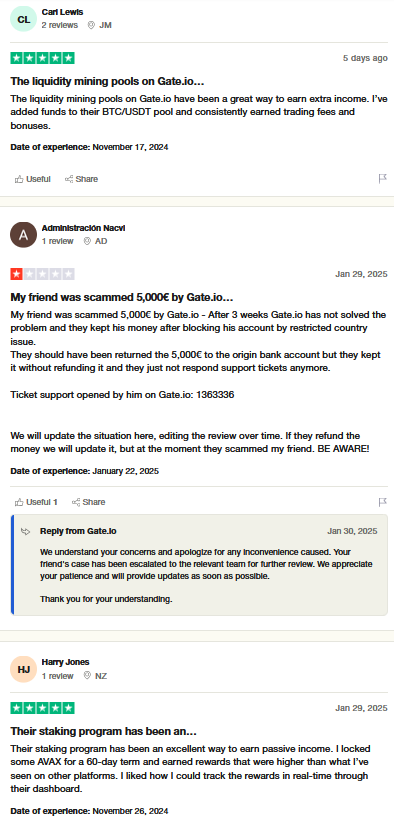Open Harry Jones's profile link
Image resolution: width=394 pixels, height=822 pixels.
(x=65, y=662)
